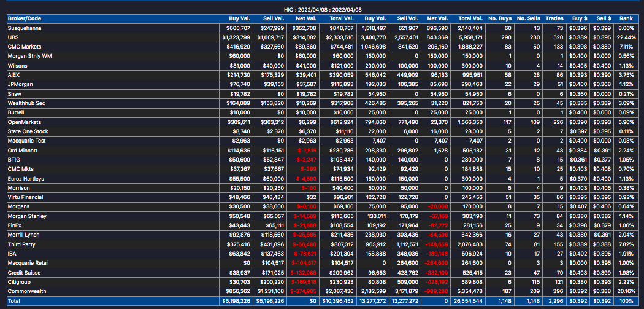Click the Trades column header

[x=554, y=18]
